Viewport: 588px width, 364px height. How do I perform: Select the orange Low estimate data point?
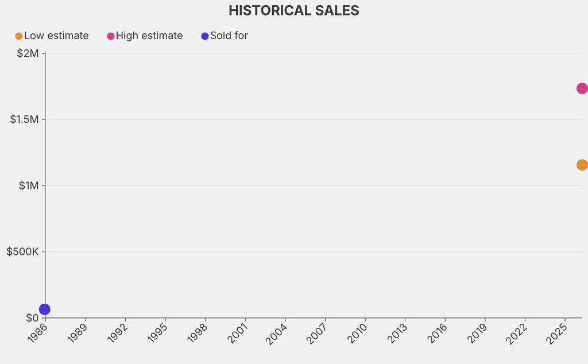[x=582, y=165]
